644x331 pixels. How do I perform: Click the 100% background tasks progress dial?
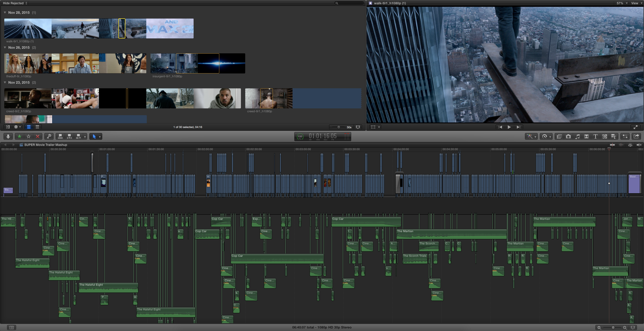(300, 137)
